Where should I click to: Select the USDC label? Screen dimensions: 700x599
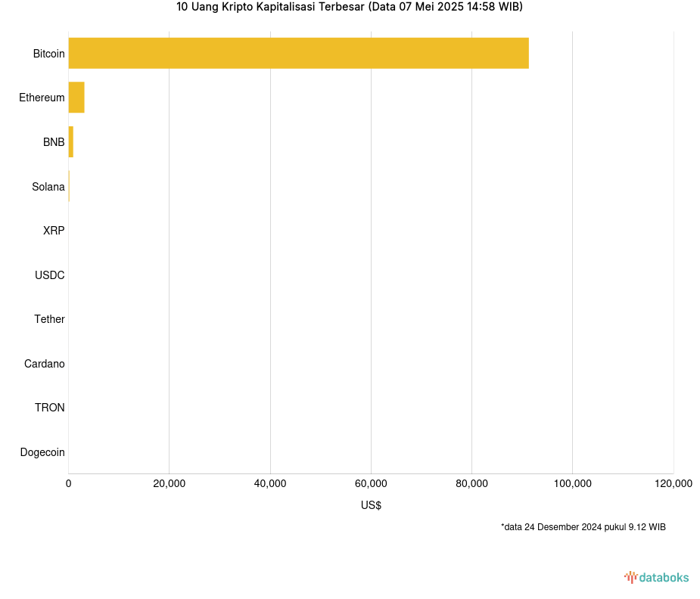pos(50,275)
